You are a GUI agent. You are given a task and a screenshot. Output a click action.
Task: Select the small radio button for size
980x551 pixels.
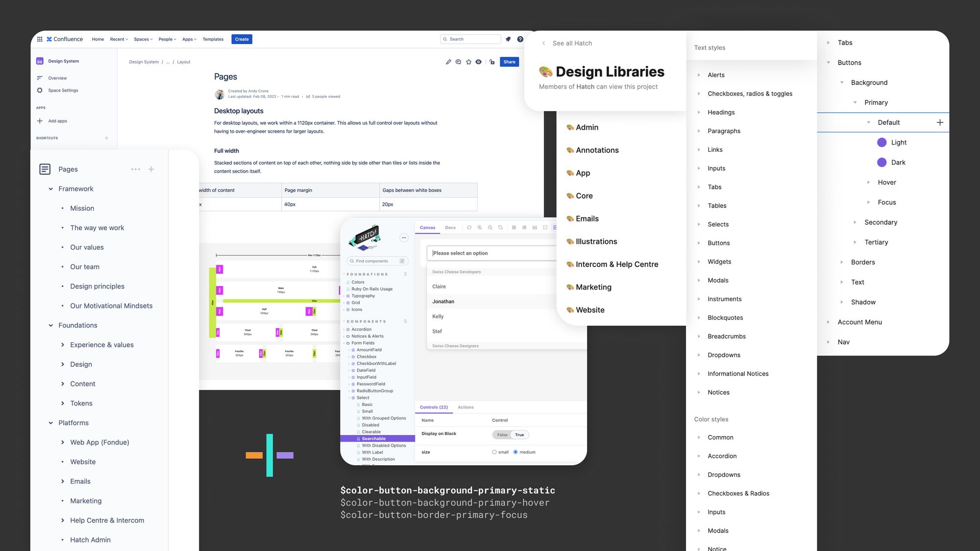point(494,452)
